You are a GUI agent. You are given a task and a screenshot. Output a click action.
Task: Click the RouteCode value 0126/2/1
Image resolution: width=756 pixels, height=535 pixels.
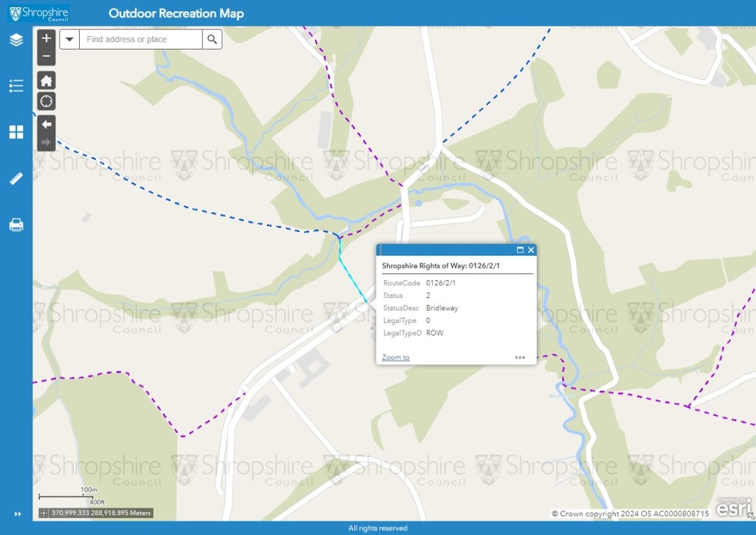440,283
